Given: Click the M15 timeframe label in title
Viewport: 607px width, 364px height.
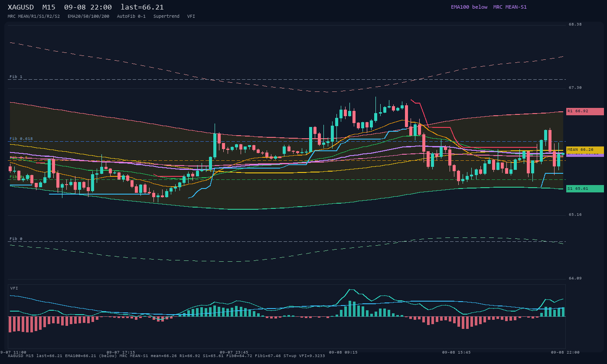Looking at the screenshot, I should (x=50, y=7).
